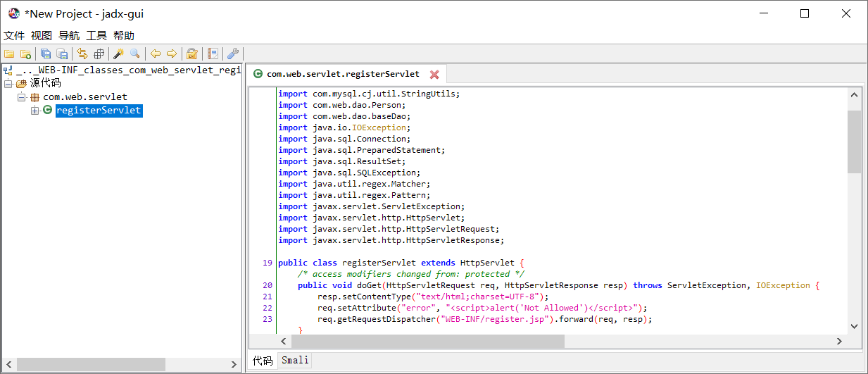Expand the registerServlet class node
The width and height of the screenshot is (868, 374).
(x=34, y=111)
